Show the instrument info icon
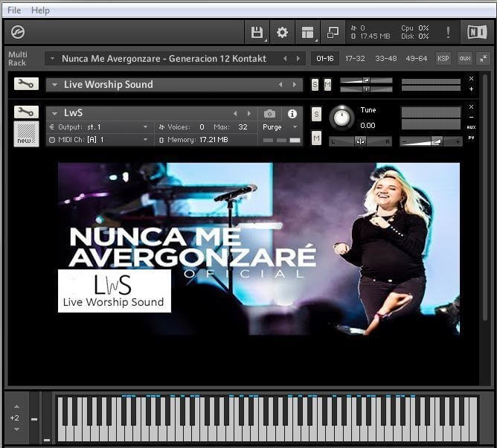Viewport: 497px width, 448px height. (292, 114)
